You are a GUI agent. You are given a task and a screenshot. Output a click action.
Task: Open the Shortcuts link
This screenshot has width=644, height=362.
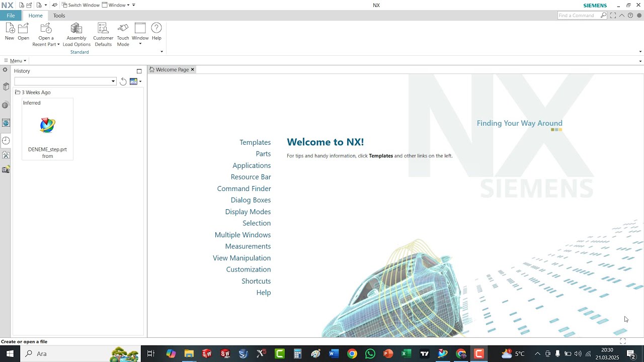click(256, 281)
